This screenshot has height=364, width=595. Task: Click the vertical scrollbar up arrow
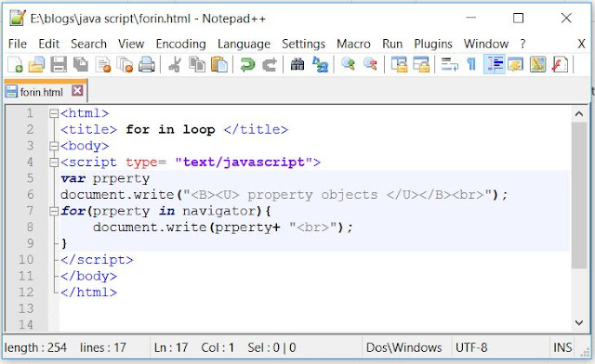point(579,113)
